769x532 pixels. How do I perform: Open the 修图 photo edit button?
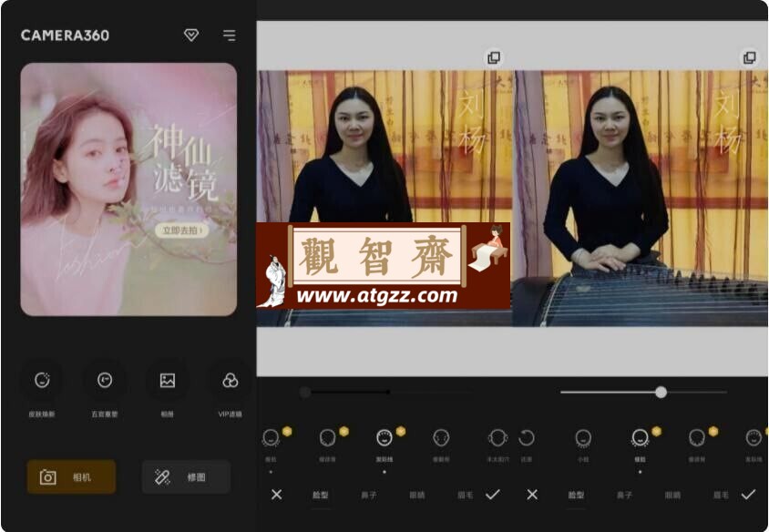point(187,476)
